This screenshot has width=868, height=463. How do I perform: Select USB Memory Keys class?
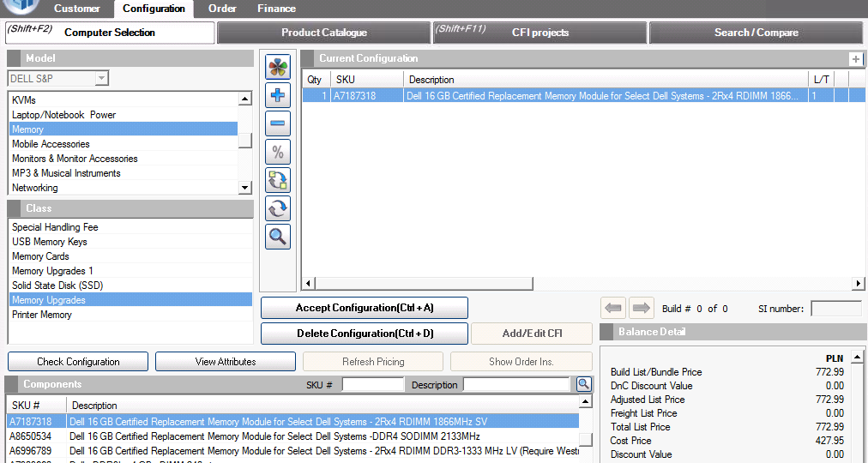point(130,242)
